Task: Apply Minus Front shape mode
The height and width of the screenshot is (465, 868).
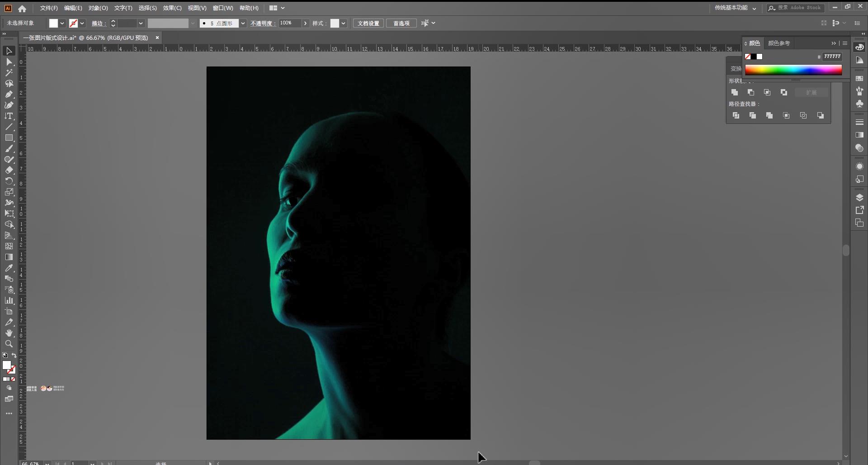Action: coord(751,92)
